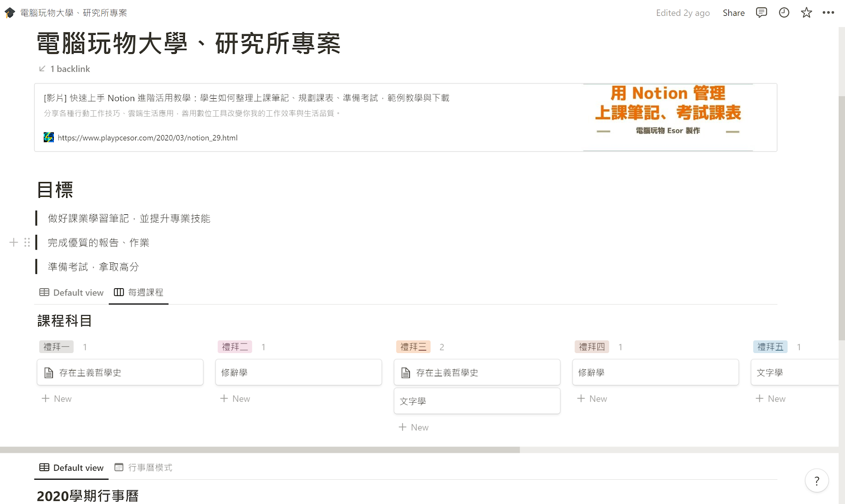Select the 每週課程 board tab

pyautogui.click(x=139, y=292)
